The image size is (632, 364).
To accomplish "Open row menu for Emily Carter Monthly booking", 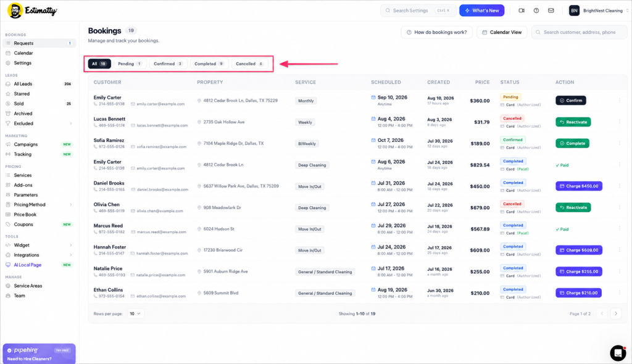I will [620, 101].
